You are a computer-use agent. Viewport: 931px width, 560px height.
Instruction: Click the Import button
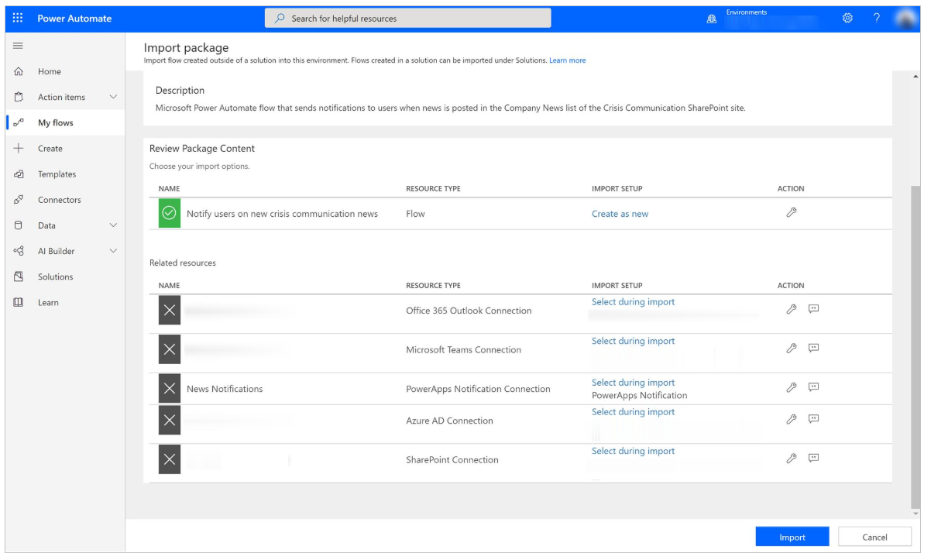click(792, 537)
